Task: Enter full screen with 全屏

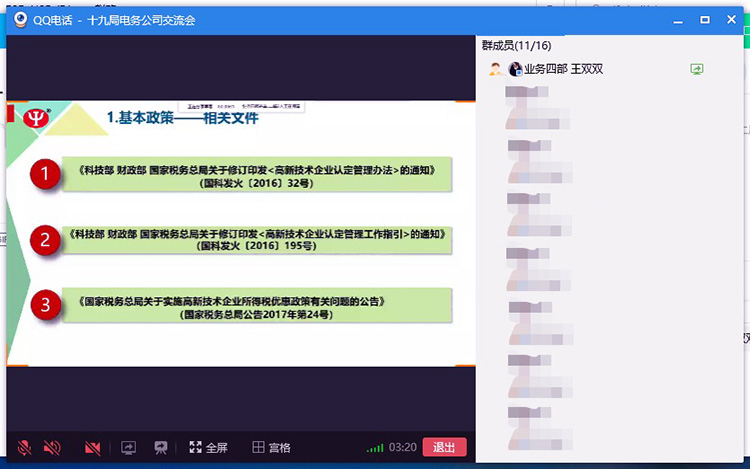Action: point(209,448)
